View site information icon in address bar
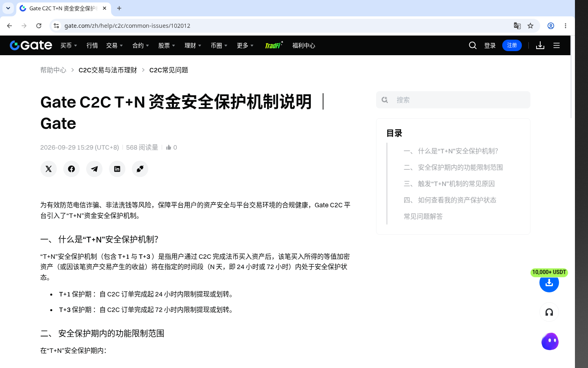 pyautogui.click(x=56, y=26)
